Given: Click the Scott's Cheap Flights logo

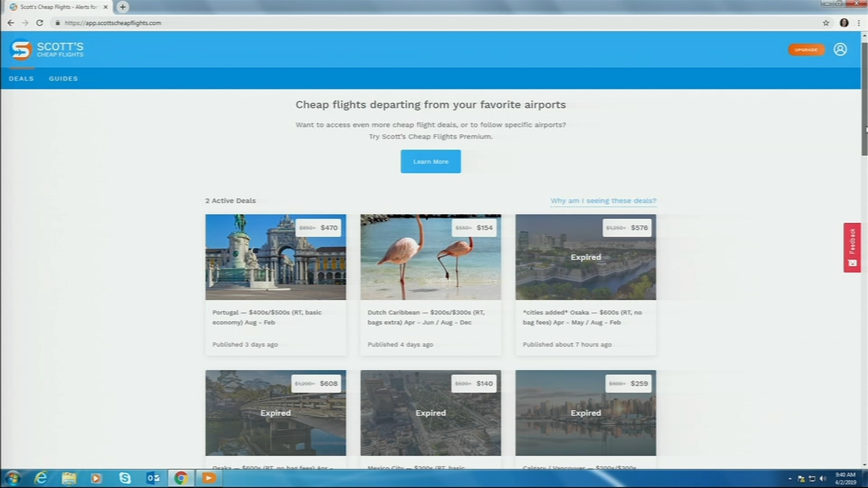Looking at the screenshot, I should click(x=47, y=49).
